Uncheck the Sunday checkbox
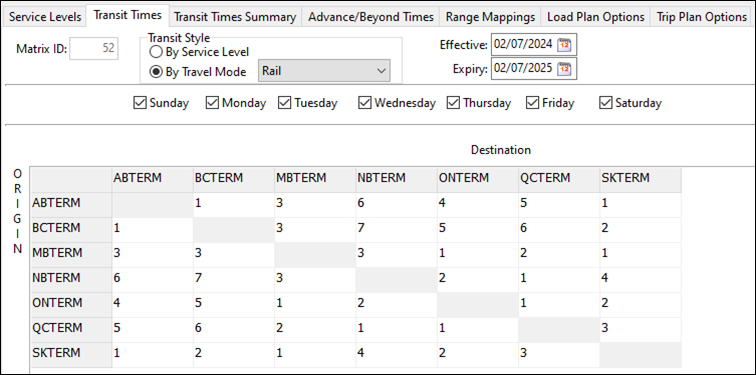Viewport: 756px width, 375px height. click(139, 103)
